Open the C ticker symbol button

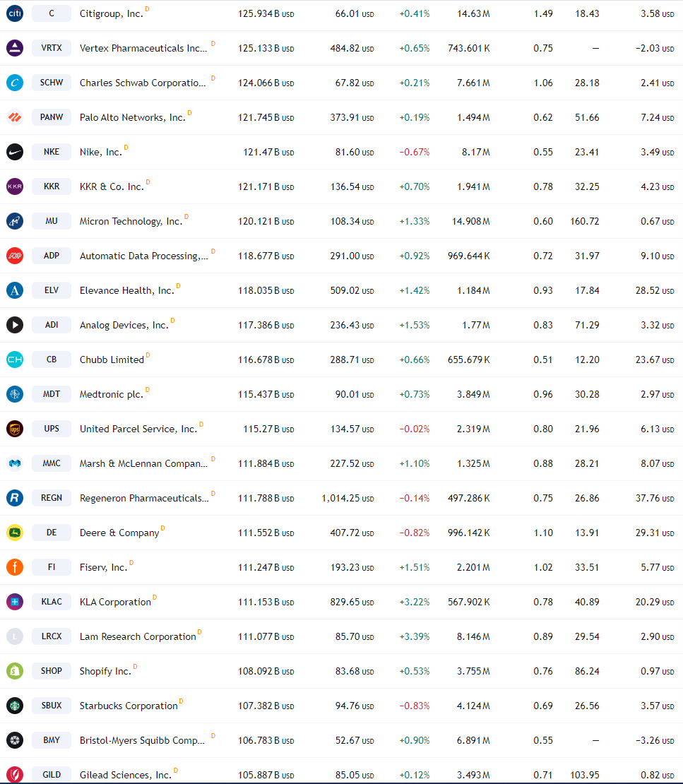(x=52, y=13)
